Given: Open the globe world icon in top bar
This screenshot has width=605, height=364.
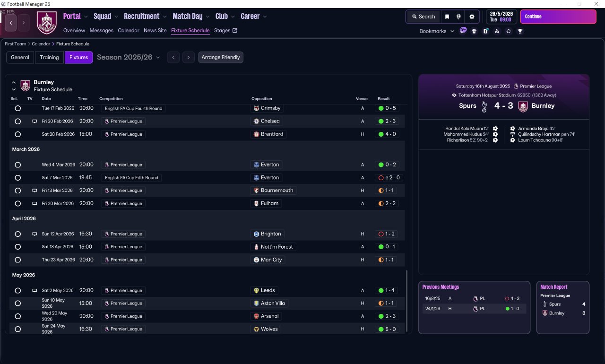Looking at the screenshot, I should pyautogui.click(x=458, y=17).
